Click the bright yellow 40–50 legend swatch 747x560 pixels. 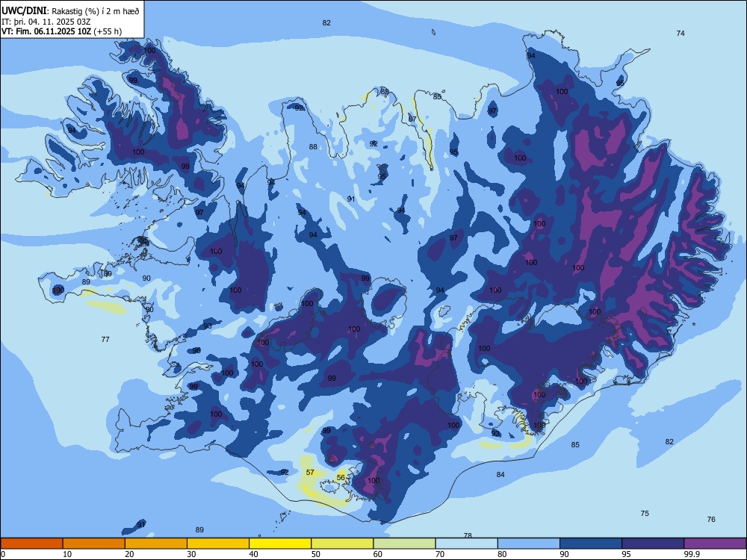(x=280, y=544)
